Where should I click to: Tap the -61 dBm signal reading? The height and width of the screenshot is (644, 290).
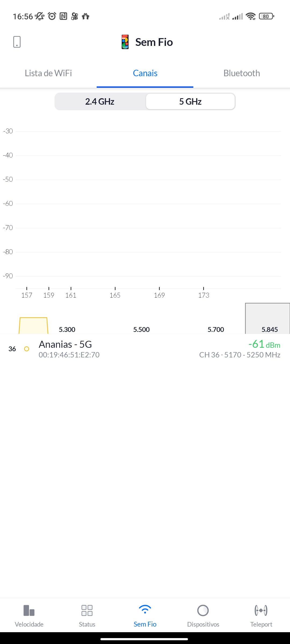(264, 344)
